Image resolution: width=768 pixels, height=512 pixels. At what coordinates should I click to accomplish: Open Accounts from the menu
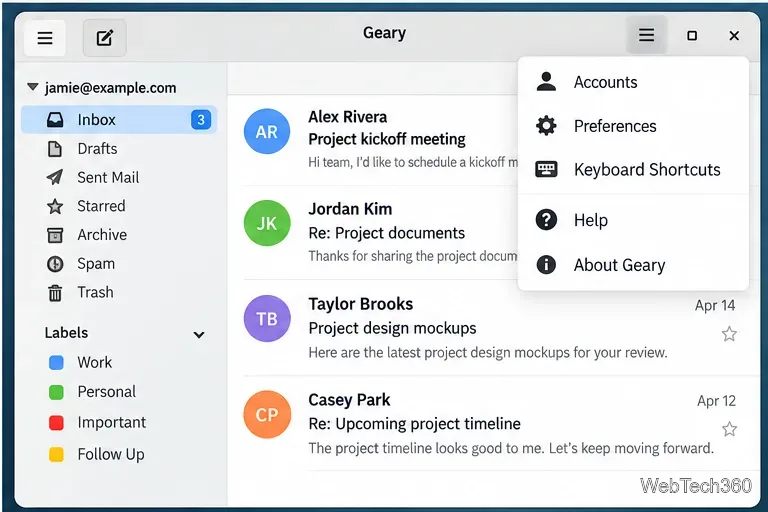(633, 82)
